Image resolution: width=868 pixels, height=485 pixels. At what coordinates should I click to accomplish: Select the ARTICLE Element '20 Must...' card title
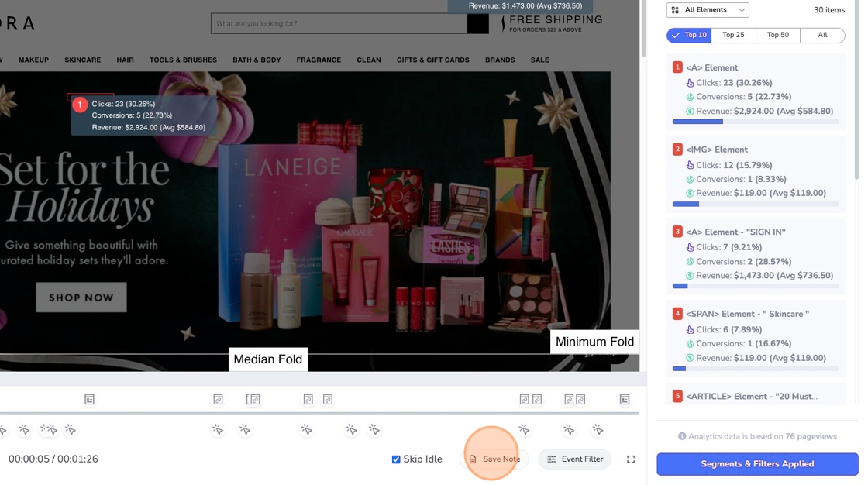(751, 397)
